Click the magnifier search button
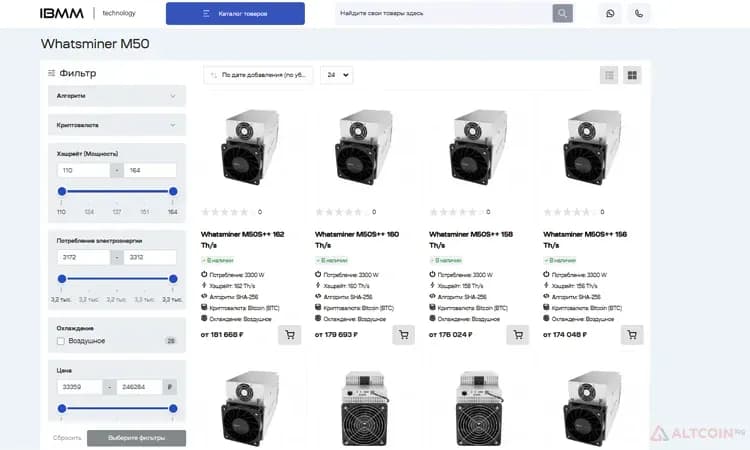750x450 pixels. tap(562, 13)
